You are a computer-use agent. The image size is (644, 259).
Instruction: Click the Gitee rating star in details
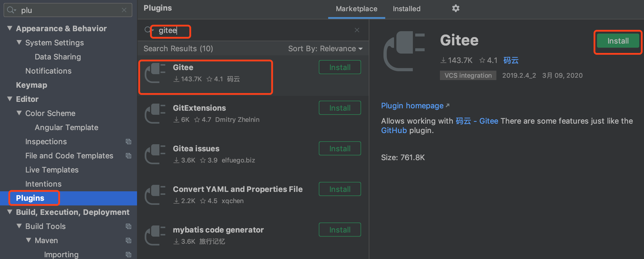point(482,60)
